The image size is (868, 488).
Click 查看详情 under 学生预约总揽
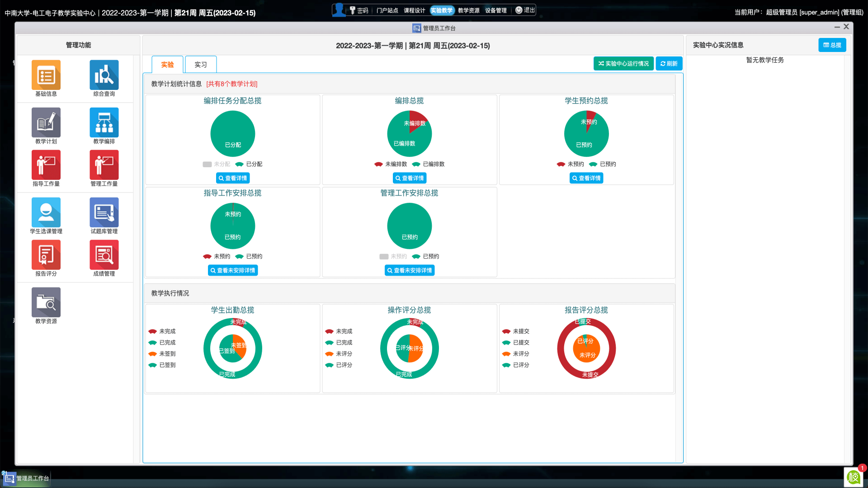pos(586,178)
